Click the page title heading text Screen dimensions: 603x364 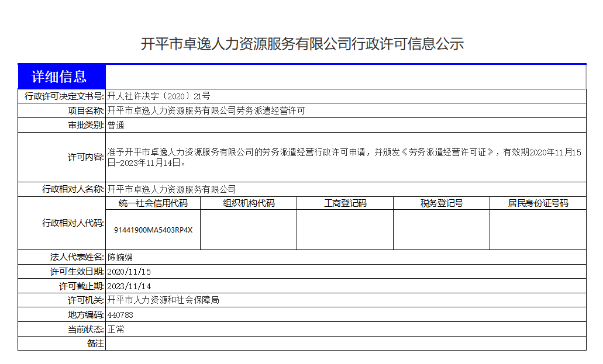pos(302,44)
